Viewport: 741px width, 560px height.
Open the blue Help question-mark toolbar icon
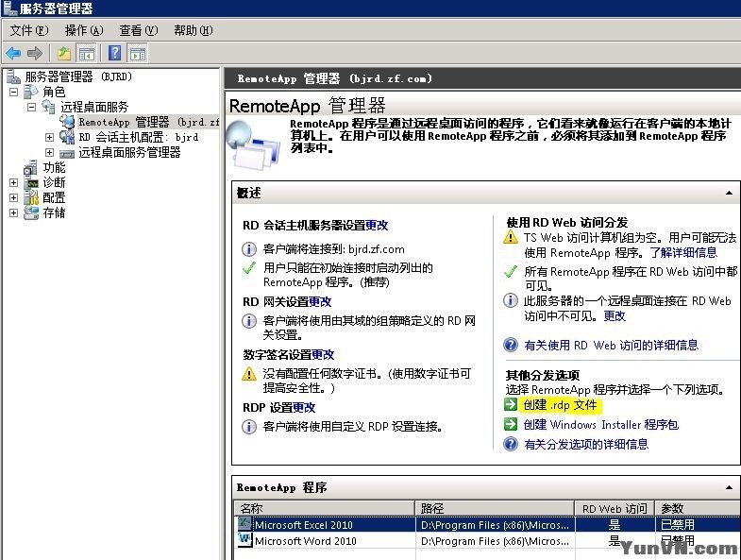[x=115, y=53]
